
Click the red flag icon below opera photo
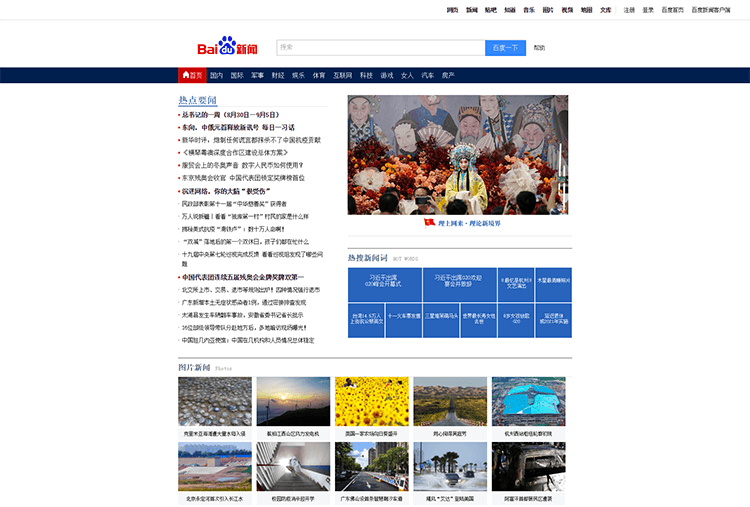click(429, 223)
